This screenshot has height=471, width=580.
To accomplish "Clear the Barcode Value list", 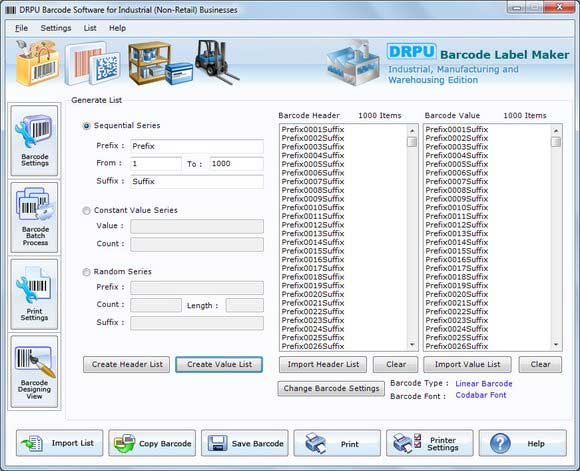I will point(540,364).
